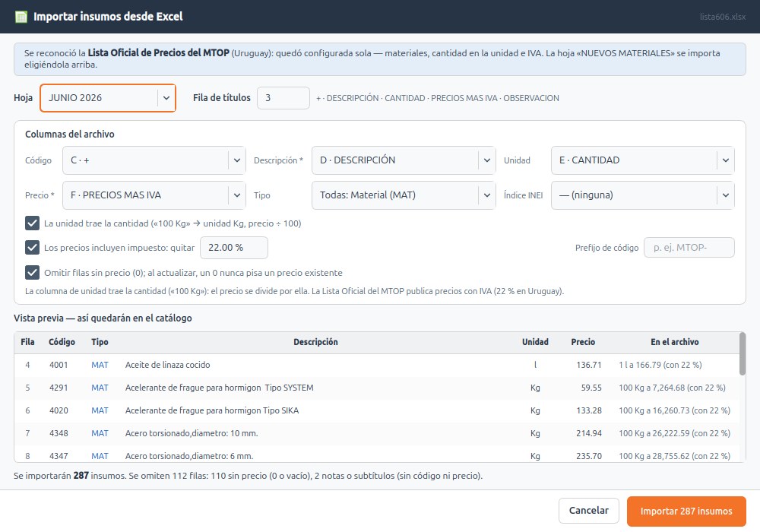
Task: Click code cell 4291 in preview table
Action: [x=59, y=388]
